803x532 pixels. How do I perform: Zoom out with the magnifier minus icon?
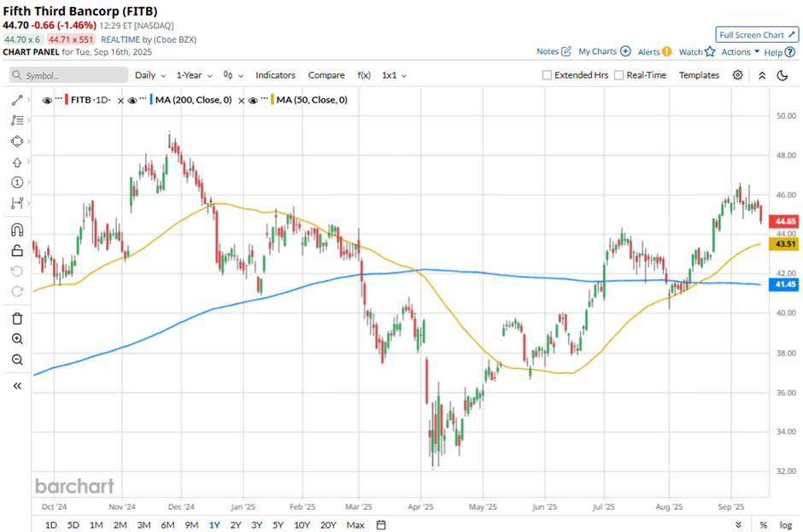17,360
